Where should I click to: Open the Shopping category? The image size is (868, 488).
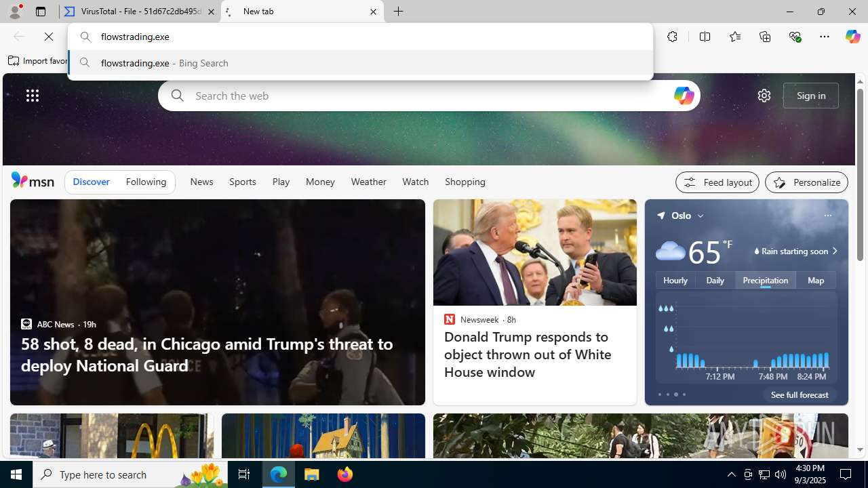[x=465, y=182]
